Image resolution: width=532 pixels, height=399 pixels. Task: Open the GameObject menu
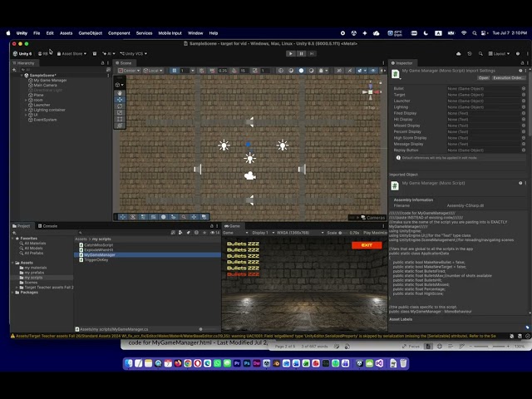91,33
